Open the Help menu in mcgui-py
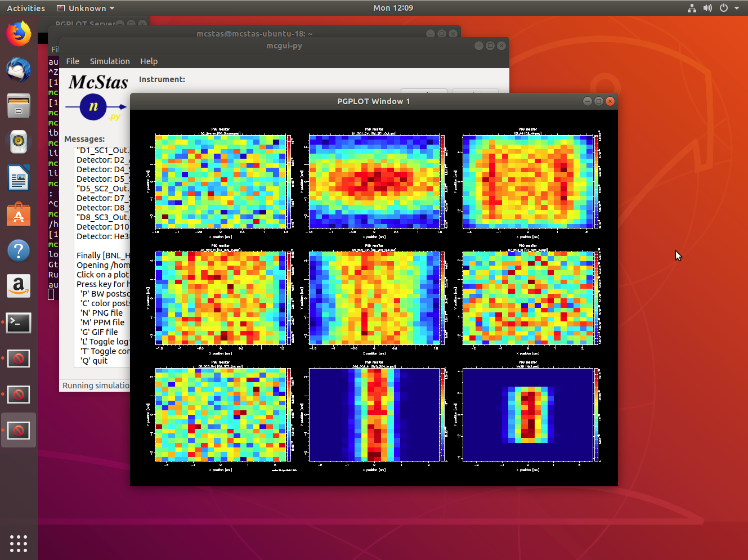Image resolution: width=748 pixels, height=560 pixels. click(x=149, y=61)
